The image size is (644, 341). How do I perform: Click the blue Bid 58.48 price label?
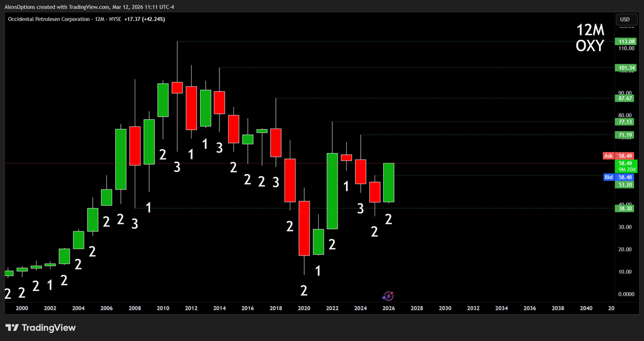(x=619, y=176)
